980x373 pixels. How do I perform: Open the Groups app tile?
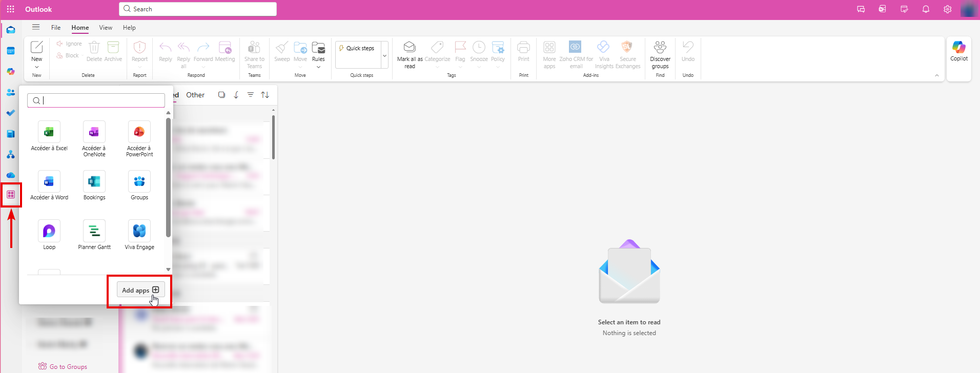pos(139,185)
